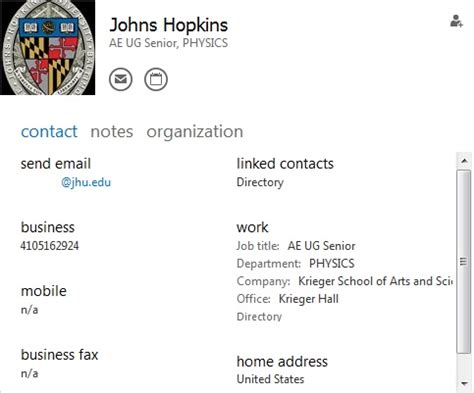Image resolution: width=474 pixels, height=393 pixels.
Task: Click Directory under linked contacts
Action: point(260,182)
